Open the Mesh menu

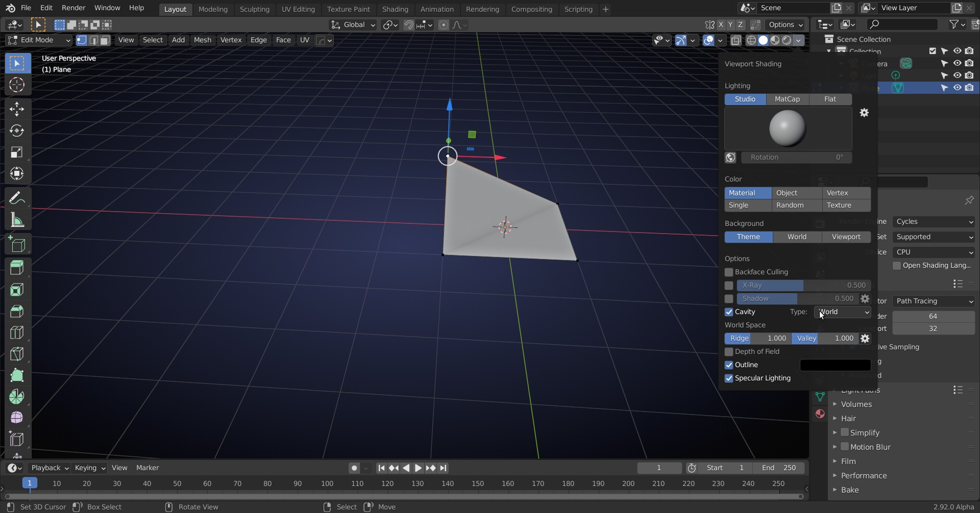coord(203,40)
